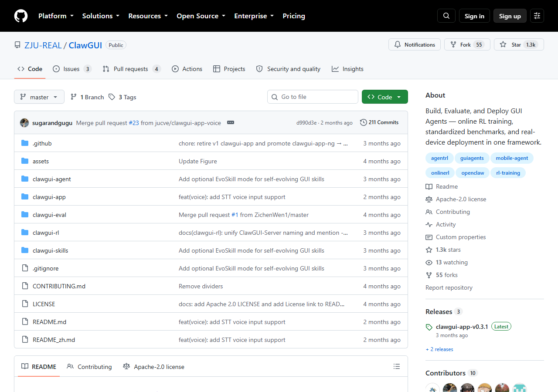Click the Sign in button
This screenshot has width=558, height=392.
point(474,16)
